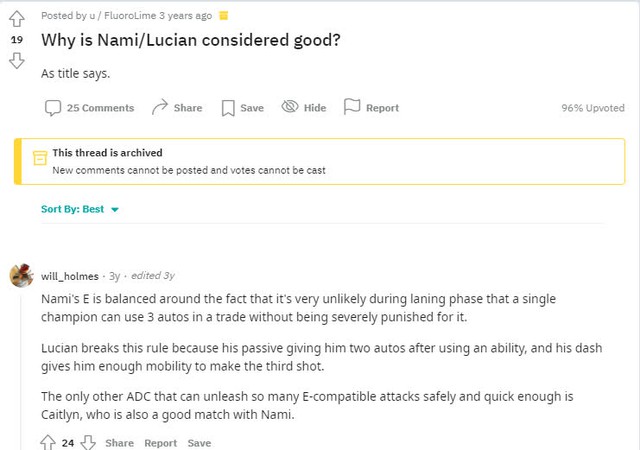Click Share under will_holmes' comment
This screenshot has height=450, width=640.
click(x=119, y=443)
